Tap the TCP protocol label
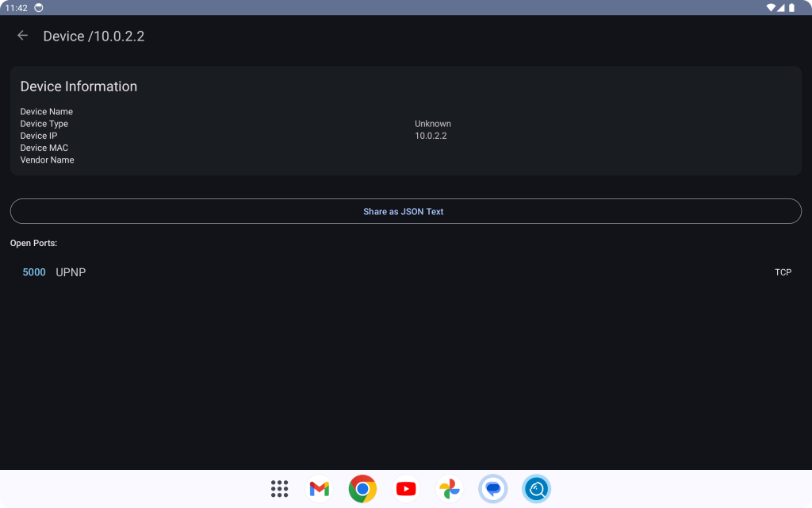This screenshot has width=812, height=508. 783,271
